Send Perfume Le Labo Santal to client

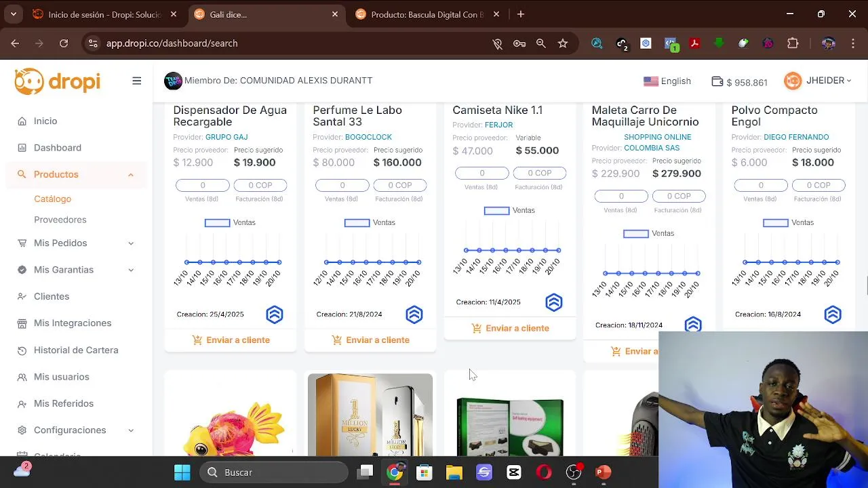coord(370,340)
